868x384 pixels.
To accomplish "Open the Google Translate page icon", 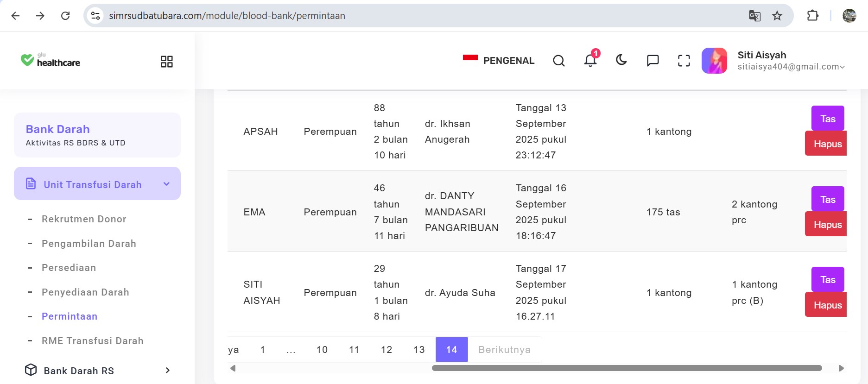I will [x=754, y=16].
